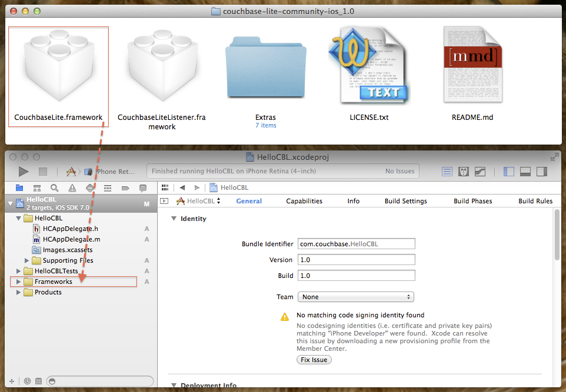Open the Team dropdown
The width and height of the screenshot is (566, 392).
[x=356, y=297]
